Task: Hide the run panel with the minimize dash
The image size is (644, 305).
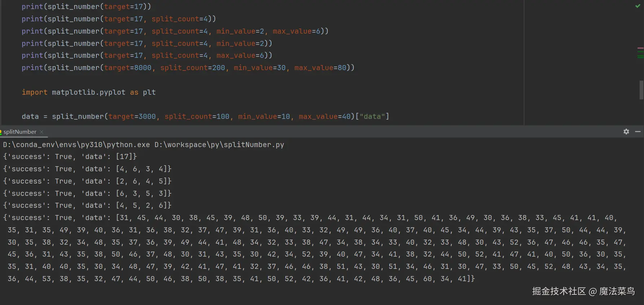Action: coord(638,132)
